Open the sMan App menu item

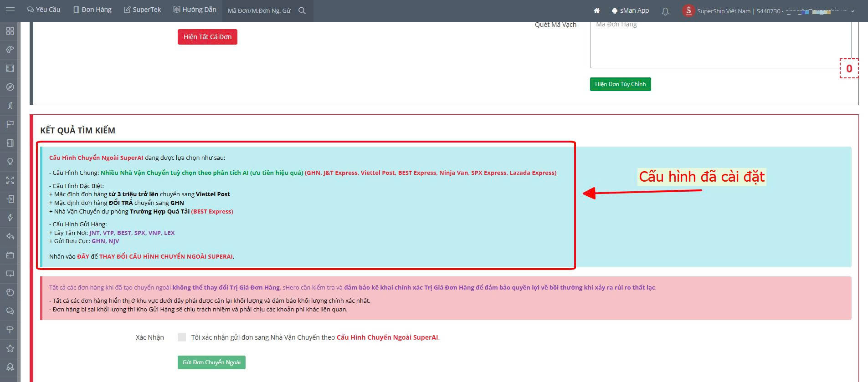tap(631, 10)
